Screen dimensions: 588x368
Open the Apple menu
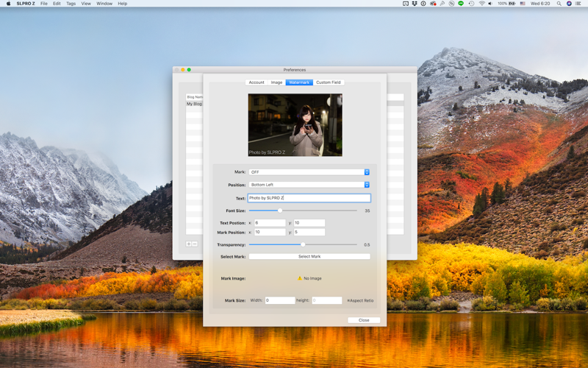pos(8,4)
